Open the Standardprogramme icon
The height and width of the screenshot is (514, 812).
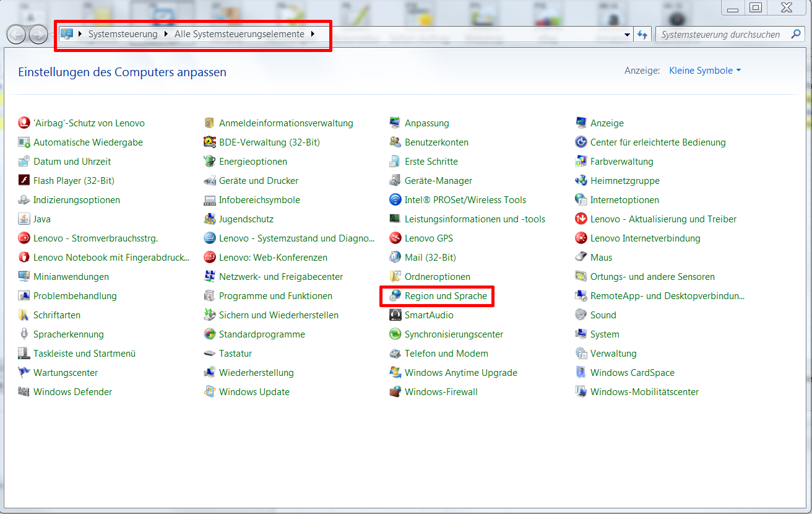209,334
